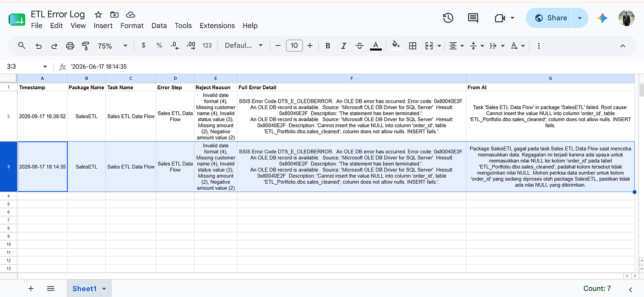
Task: Add a new sheet
Action: [x=31, y=288]
